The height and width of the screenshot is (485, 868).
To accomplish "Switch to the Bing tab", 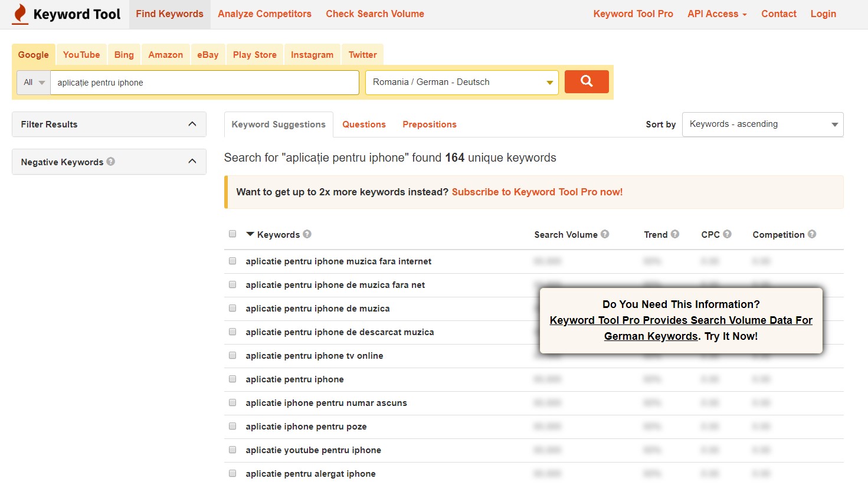I will [x=124, y=55].
